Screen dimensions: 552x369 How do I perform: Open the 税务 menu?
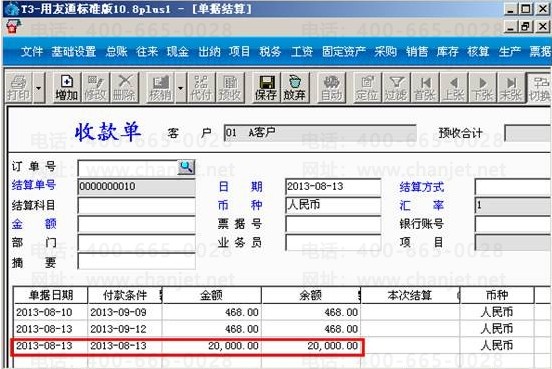270,52
